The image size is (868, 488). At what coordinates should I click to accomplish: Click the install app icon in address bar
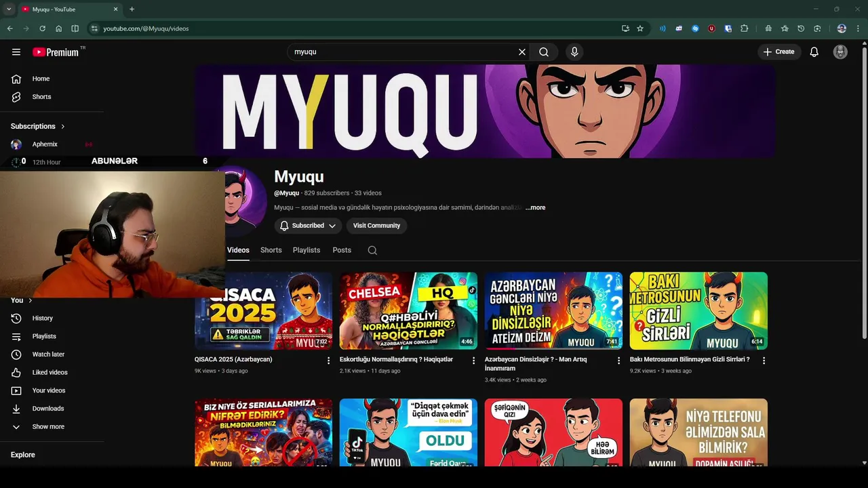click(625, 28)
